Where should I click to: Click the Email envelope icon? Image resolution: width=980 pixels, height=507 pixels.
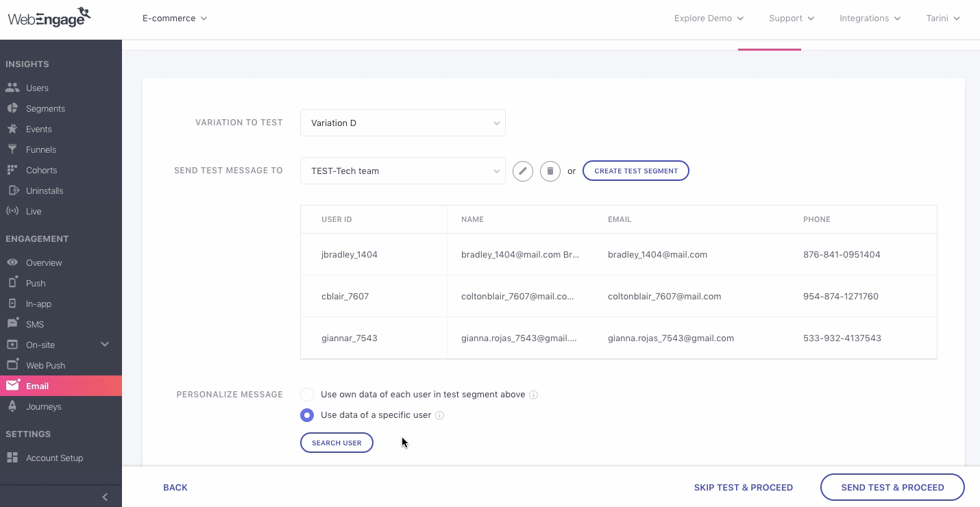tap(12, 386)
